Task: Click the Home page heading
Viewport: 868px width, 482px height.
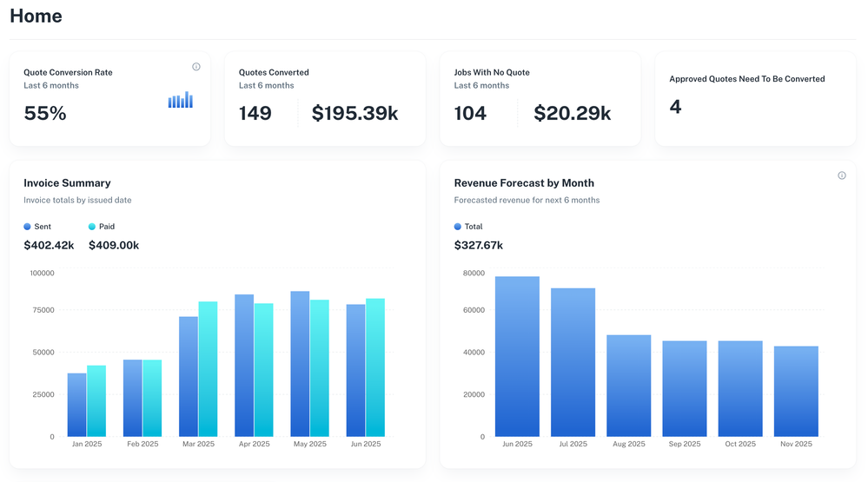Action: [36, 16]
